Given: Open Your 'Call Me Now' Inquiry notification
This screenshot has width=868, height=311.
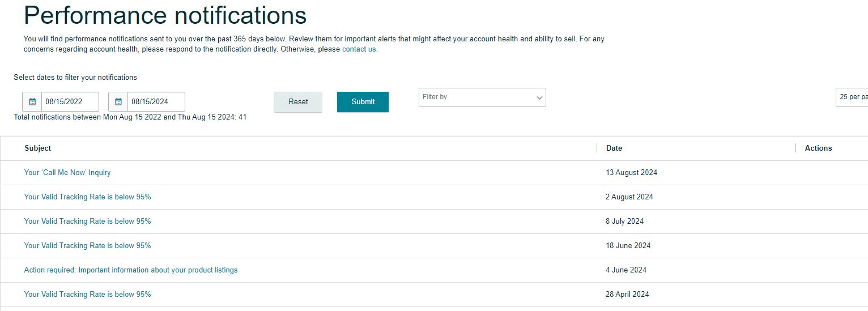Looking at the screenshot, I should (x=67, y=172).
